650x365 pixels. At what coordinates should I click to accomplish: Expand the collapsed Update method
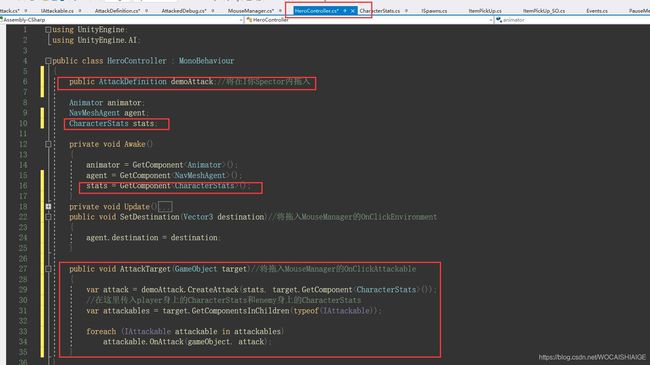[48, 206]
